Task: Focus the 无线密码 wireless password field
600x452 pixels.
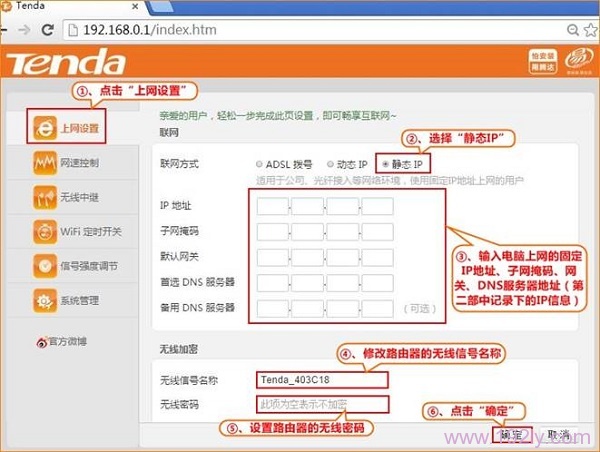Action: tap(320, 405)
